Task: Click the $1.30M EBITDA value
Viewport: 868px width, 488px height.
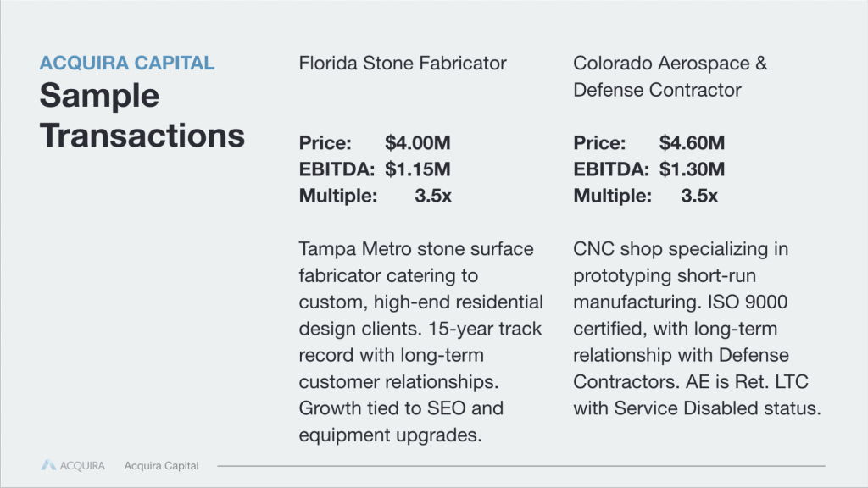Action: pyautogui.click(x=692, y=169)
